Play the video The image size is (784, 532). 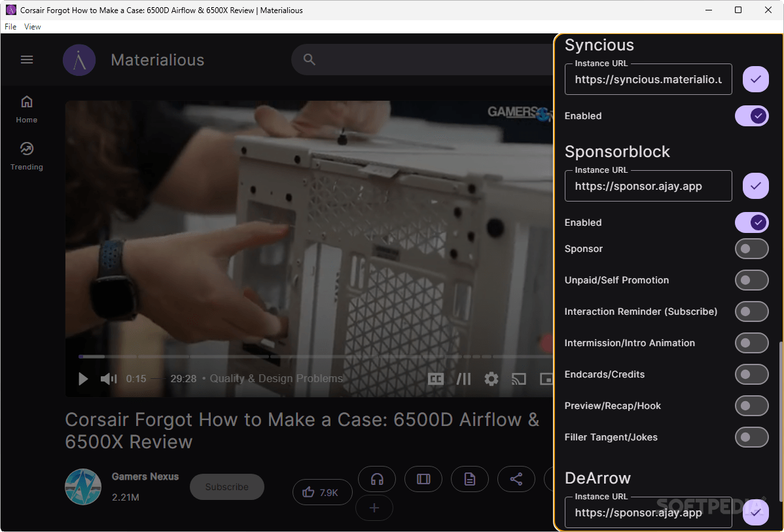84,379
